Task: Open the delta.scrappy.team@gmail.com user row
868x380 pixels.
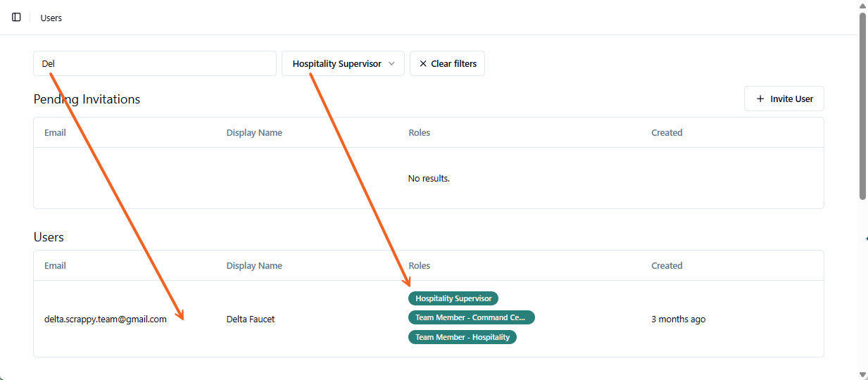Action: pyautogui.click(x=106, y=319)
